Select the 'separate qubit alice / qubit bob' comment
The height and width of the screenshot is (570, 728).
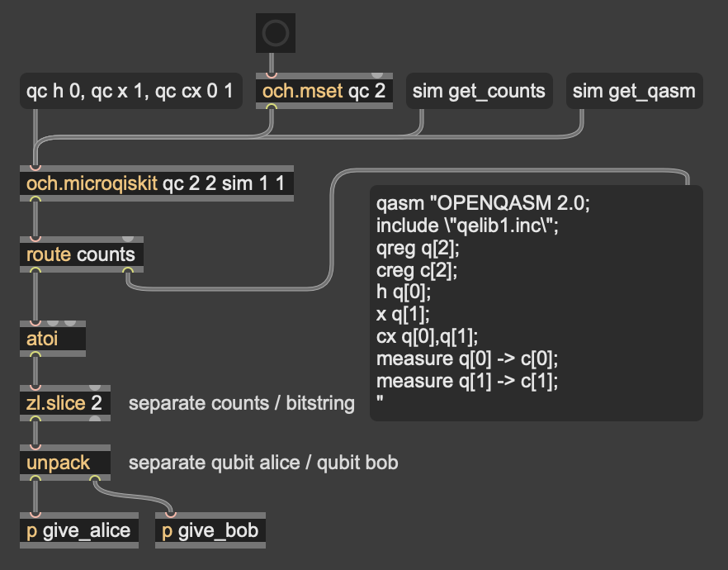(263, 463)
